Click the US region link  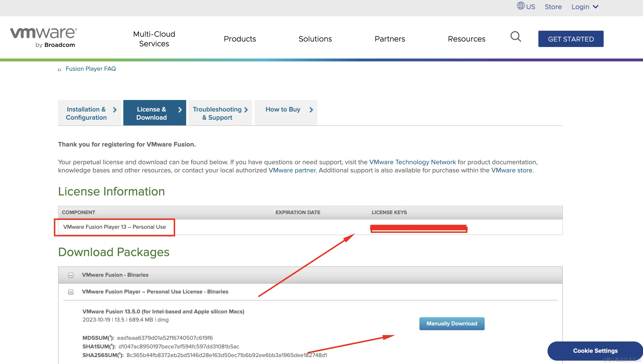click(x=530, y=7)
